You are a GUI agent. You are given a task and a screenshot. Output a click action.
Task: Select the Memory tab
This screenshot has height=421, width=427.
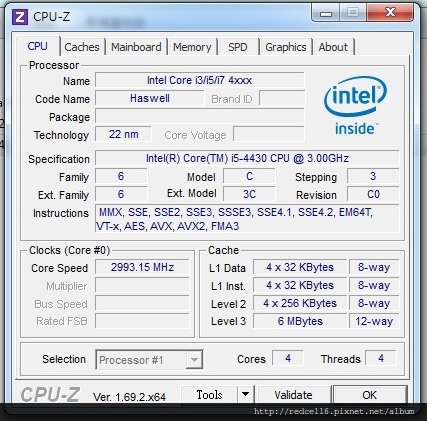[192, 47]
